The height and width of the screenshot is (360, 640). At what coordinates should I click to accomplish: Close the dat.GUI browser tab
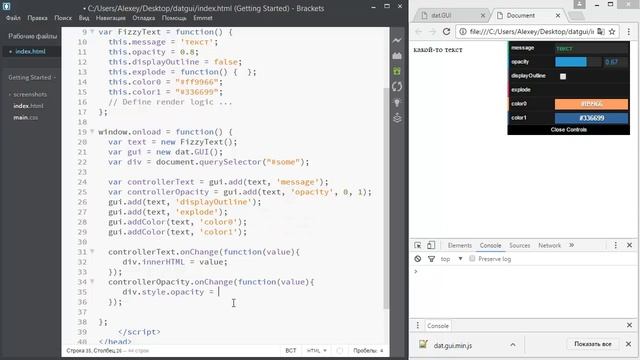483,16
